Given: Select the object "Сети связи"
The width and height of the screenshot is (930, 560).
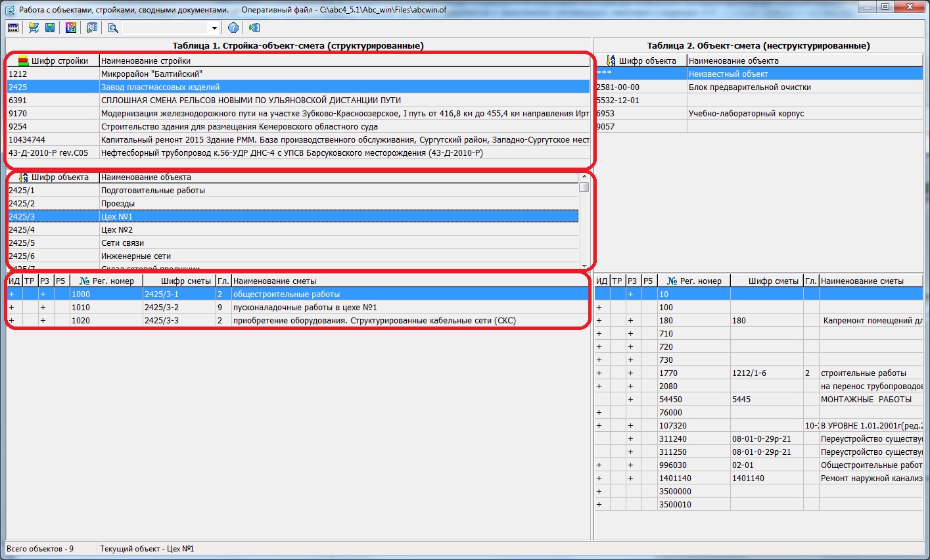Looking at the screenshot, I should click(x=292, y=243).
